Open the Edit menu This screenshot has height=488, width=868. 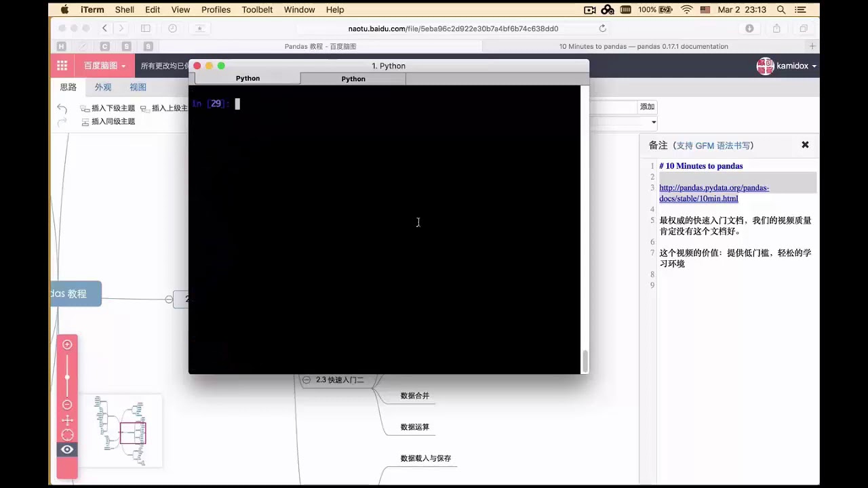[153, 9]
